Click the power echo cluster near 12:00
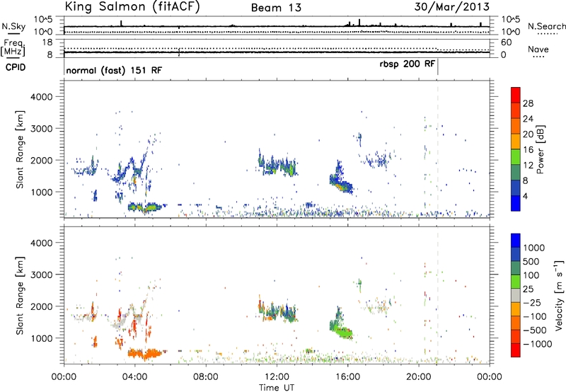Screen dimensions: 566x392 pos(278,166)
